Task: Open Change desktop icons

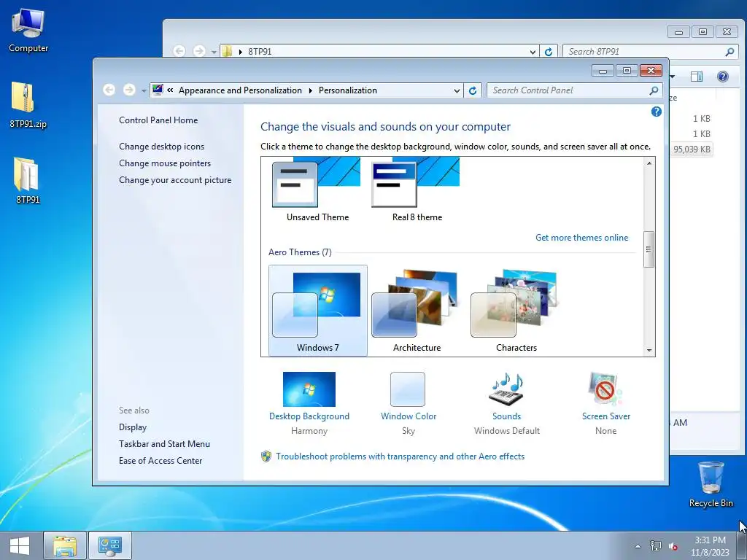Action: (161, 147)
